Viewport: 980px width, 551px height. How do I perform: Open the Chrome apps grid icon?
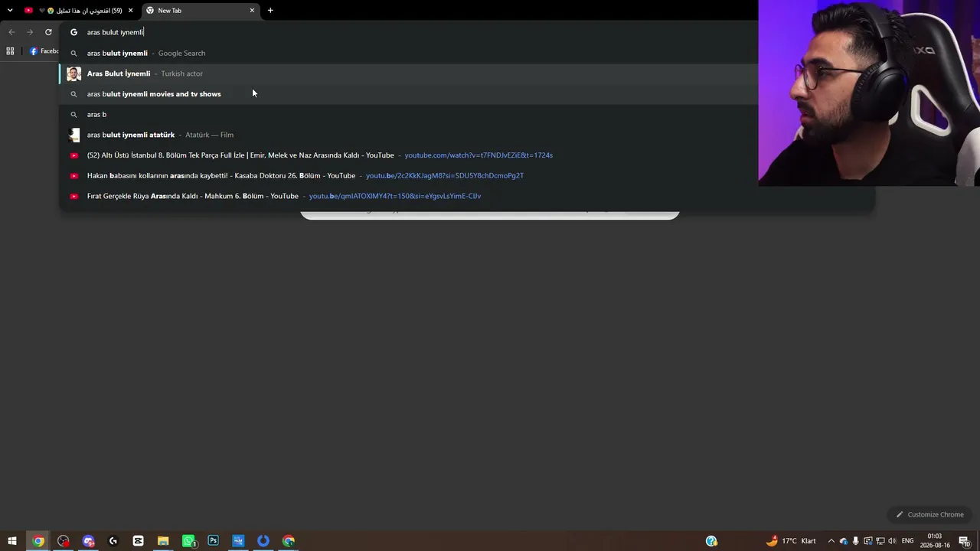[x=10, y=51]
